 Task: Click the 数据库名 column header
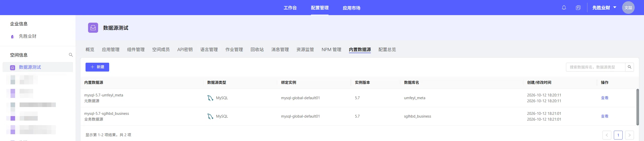tap(412, 83)
